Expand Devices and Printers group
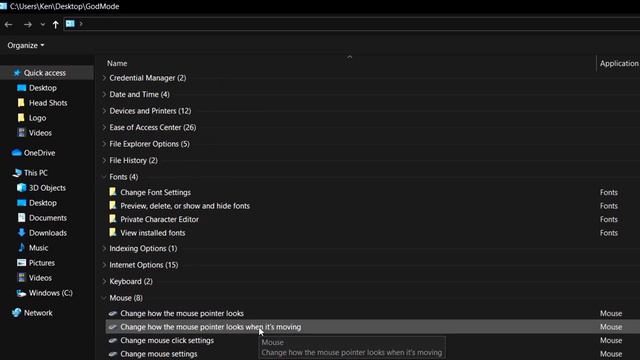The width and height of the screenshot is (640, 360). pos(104,111)
